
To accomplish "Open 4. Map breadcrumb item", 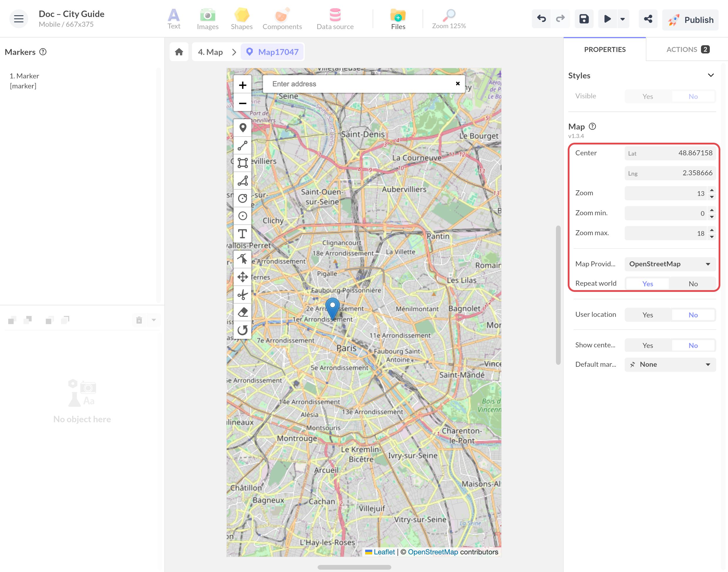I will tap(210, 52).
